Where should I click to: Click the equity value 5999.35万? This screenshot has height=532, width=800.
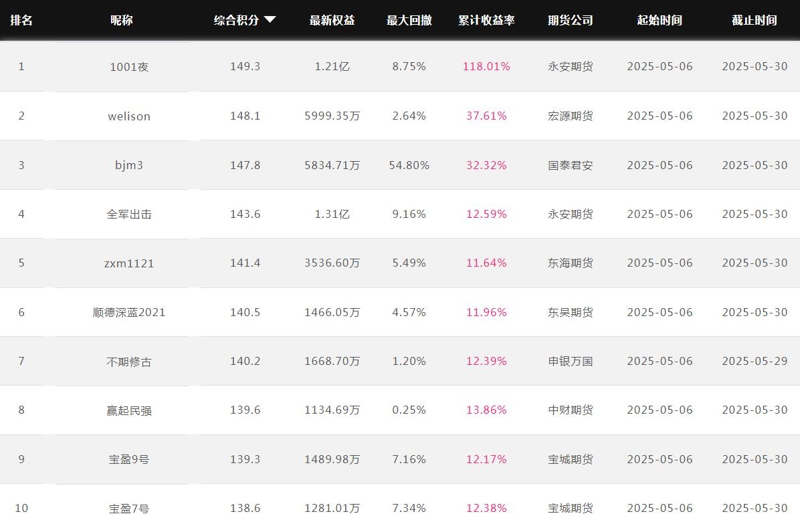[x=332, y=116]
